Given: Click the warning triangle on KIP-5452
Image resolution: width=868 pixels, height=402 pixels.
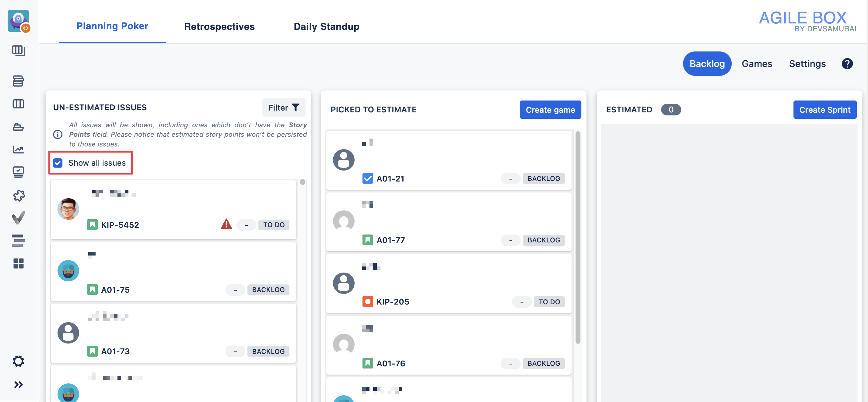Looking at the screenshot, I should [x=226, y=224].
